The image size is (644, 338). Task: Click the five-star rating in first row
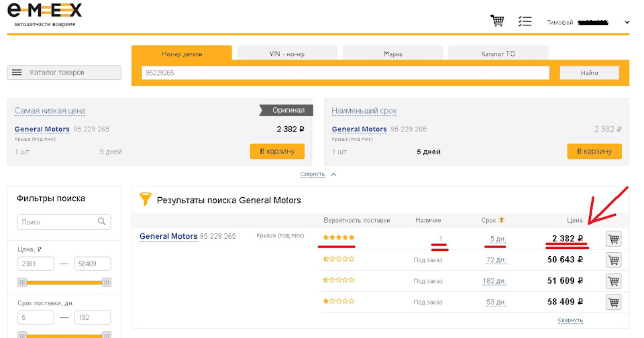(x=338, y=237)
